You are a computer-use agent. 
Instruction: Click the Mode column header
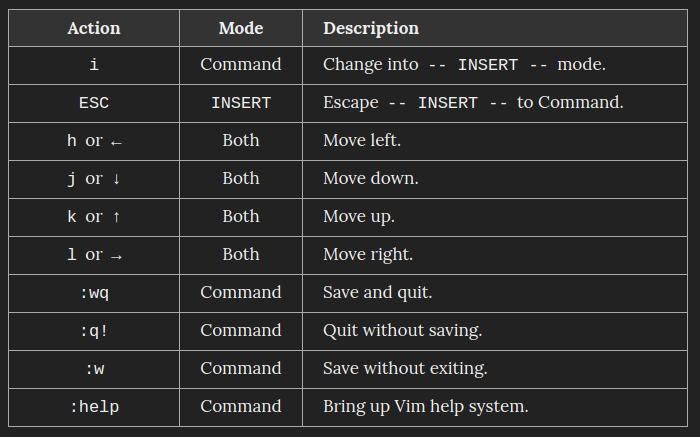pyautogui.click(x=241, y=28)
